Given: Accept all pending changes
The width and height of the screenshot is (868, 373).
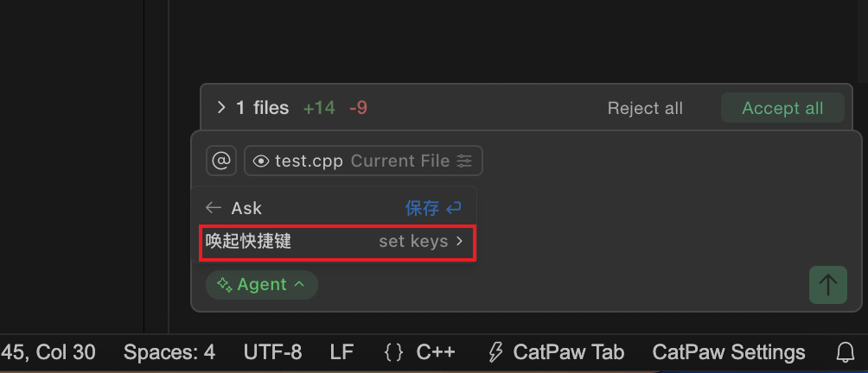Looking at the screenshot, I should click(782, 108).
